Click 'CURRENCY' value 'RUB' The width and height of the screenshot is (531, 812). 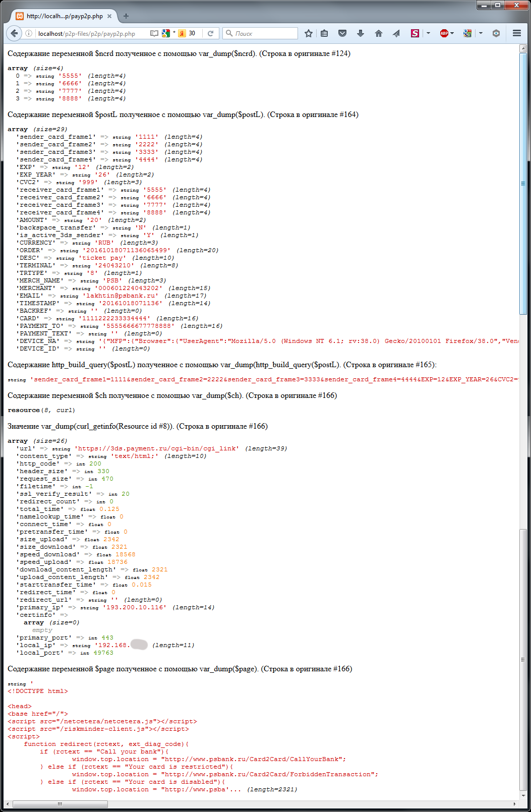(105, 243)
